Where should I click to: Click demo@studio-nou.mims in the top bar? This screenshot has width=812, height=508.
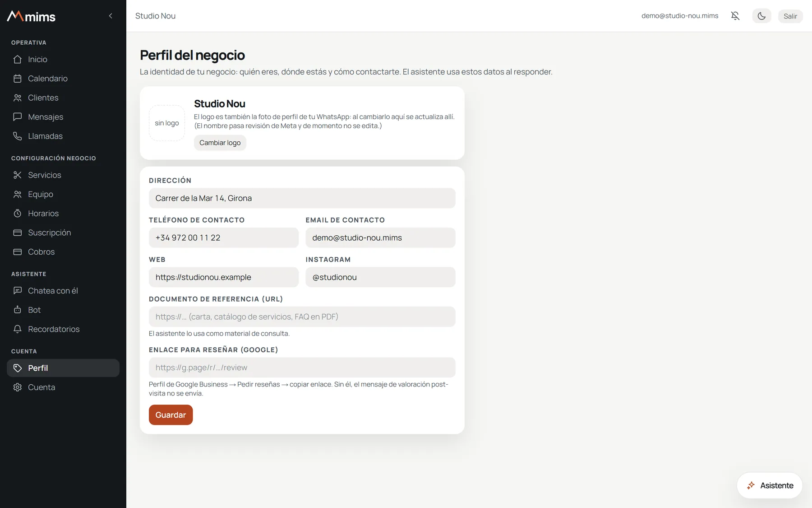[680, 16]
